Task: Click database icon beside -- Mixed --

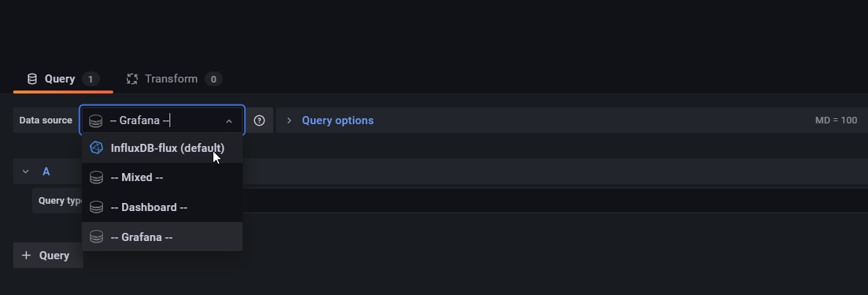Action: (96, 177)
